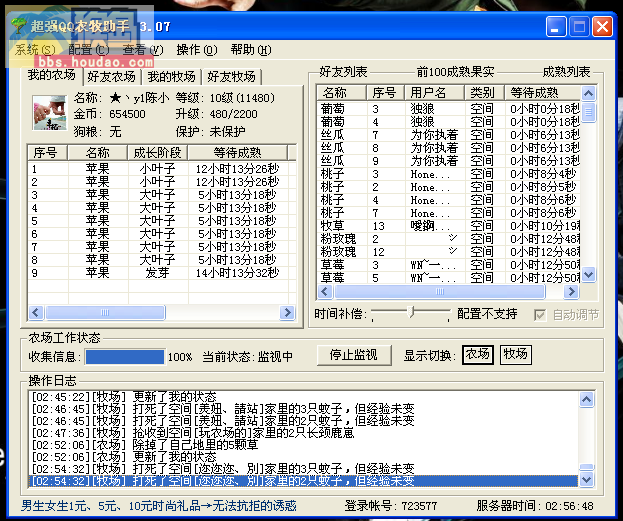Click the 登录帐号 723577 status text
This screenshot has height=521, width=623.
pos(391,506)
